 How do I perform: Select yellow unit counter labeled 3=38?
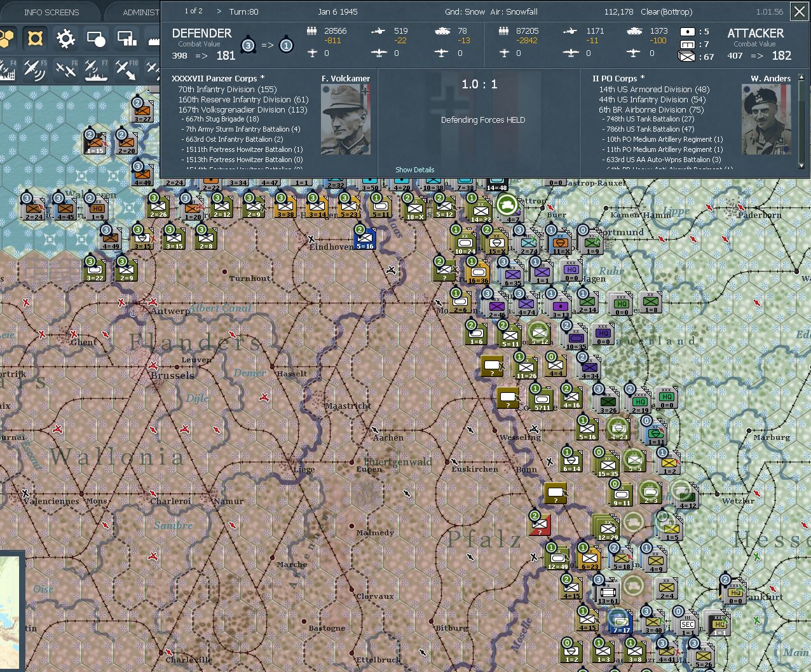(x=286, y=207)
